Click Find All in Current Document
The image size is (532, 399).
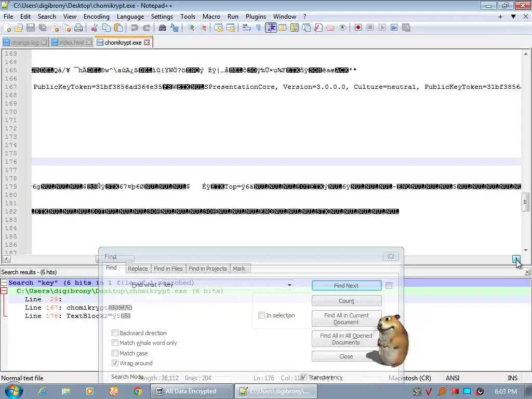tap(347, 318)
